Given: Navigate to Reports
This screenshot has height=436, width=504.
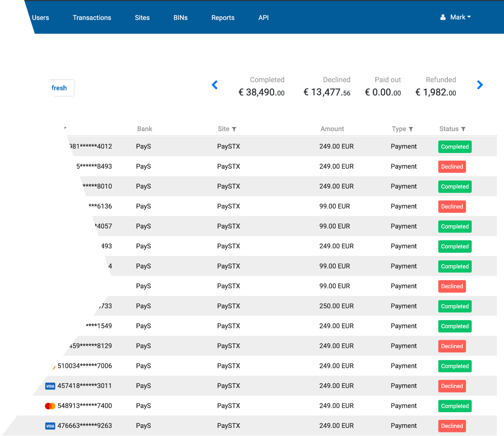Looking at the screenshot, I should pos(223,18).
